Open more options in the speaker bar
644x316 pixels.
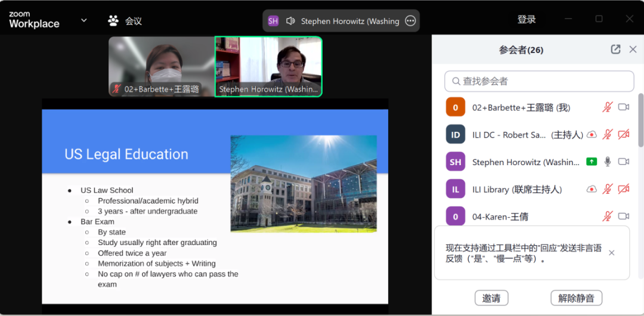point(410,21)
